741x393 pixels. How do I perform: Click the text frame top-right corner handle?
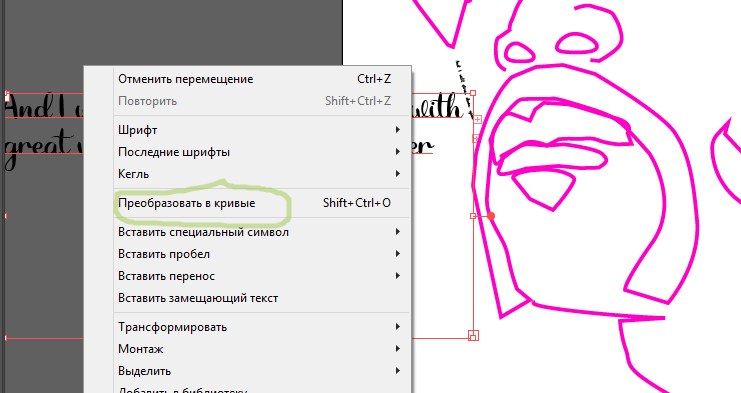tap(473, 93)
